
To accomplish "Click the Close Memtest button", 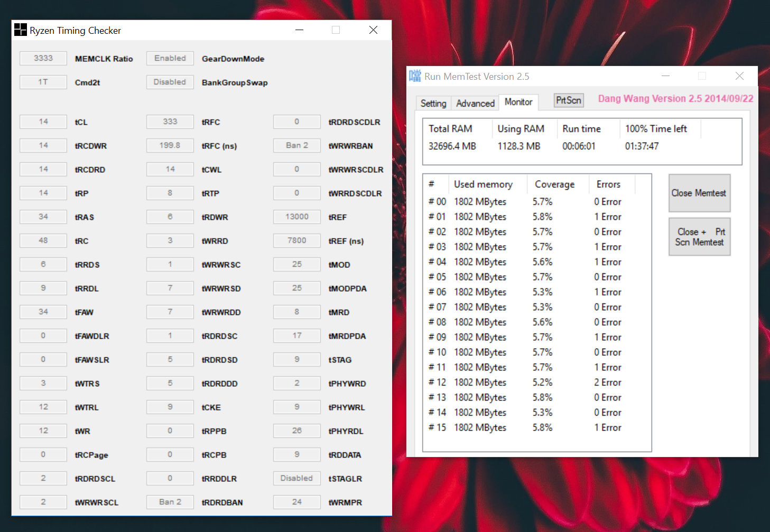I will (x=699, y=193).
